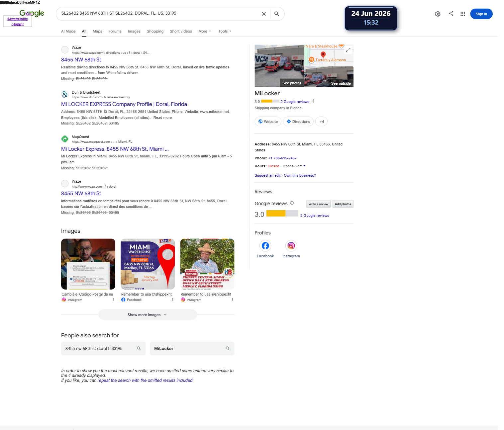Image resolution: width=504 pixels, height=430 pixels.
Task: Click Suggest an edit link
Action: click(x=267, y=175)
